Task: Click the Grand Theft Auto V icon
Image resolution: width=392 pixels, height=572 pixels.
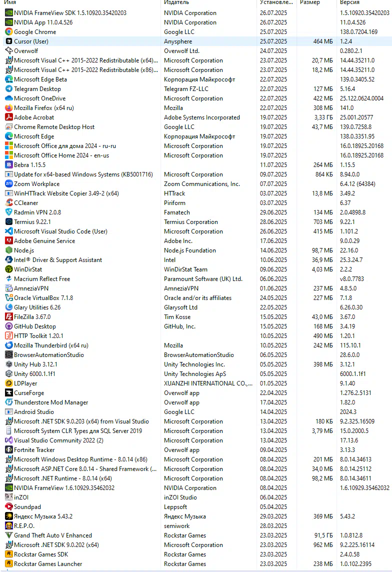Action: [9, 535]
